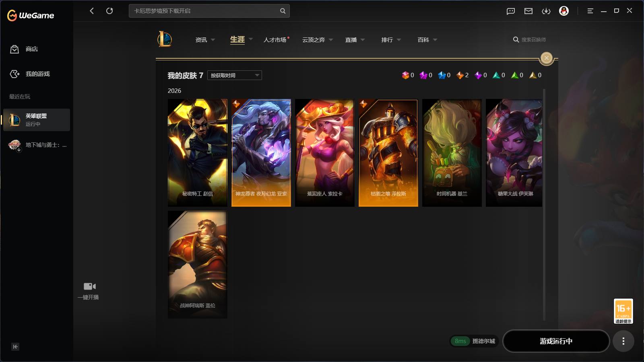The image size is (644, 362).
Task: Click the 2026 year label
Action: [175, 91]
